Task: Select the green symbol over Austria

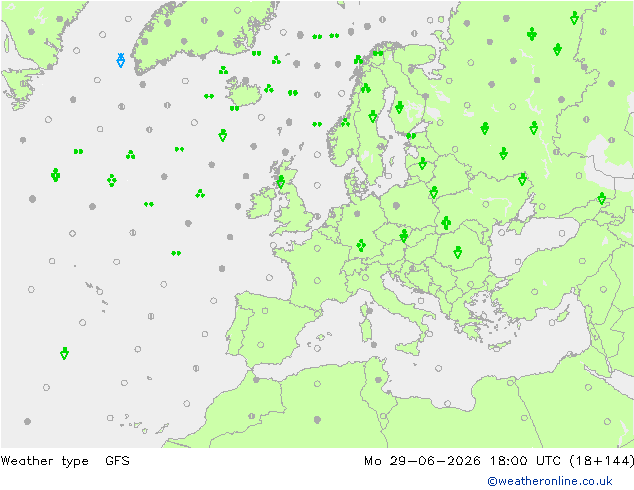Action: [x=404, y=236]
